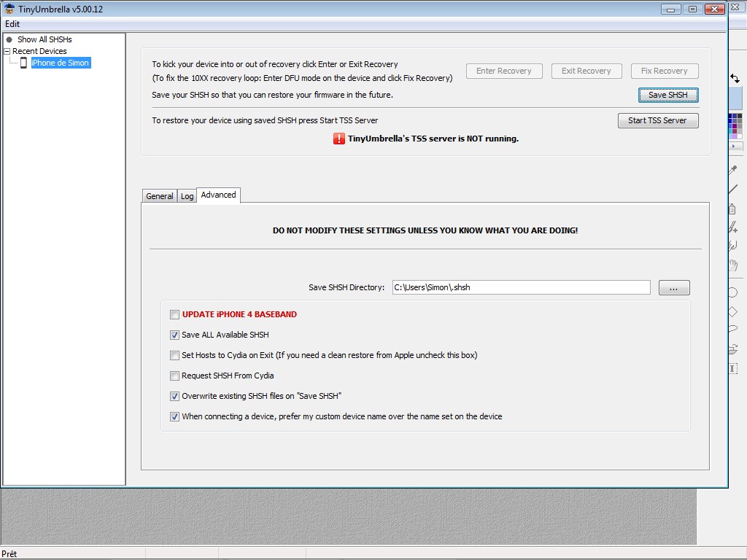Select the diamond shape tool in background window
This screenshot has height=560, width=747.
pos(733,312)
